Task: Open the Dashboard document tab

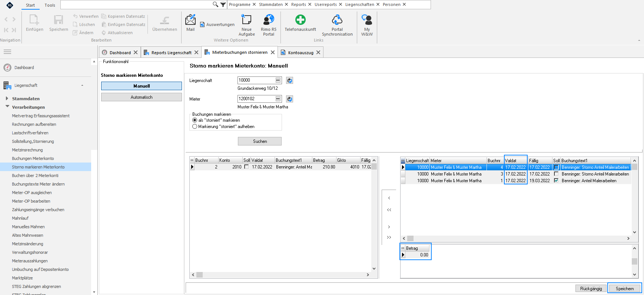Action: click(x=120, y=52)
